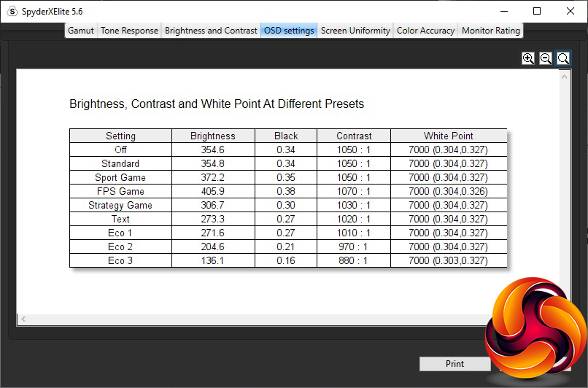Switch to the Gamut tab
588x388 pixels.
81,31
